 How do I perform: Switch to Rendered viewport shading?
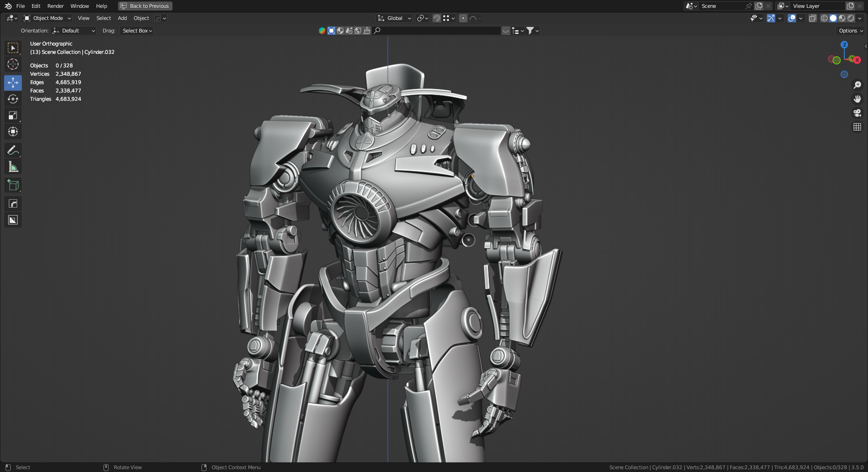click(x=851, y=18)
